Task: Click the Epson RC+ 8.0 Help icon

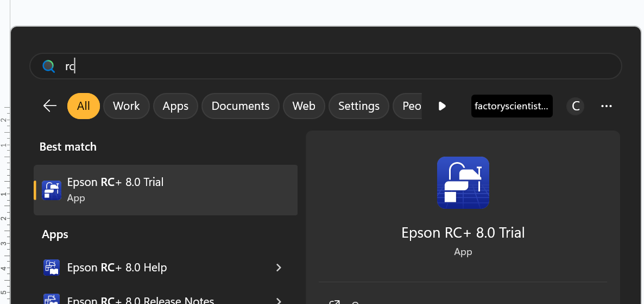Action: [x=52, y=268]
